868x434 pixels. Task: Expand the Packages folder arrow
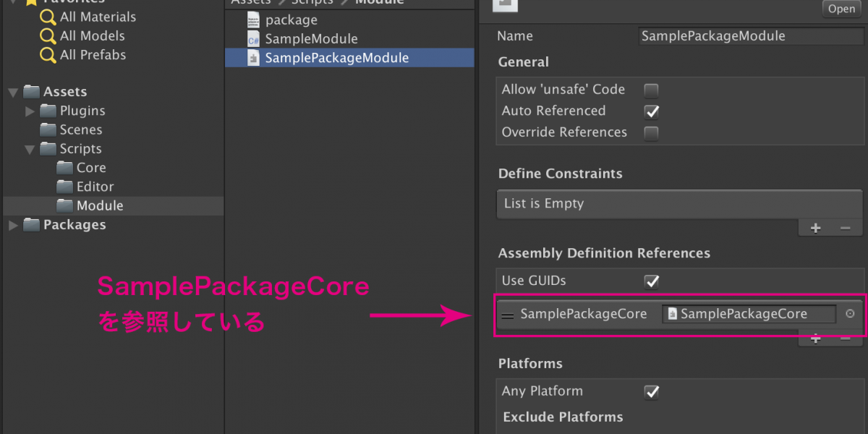[13, 226]
